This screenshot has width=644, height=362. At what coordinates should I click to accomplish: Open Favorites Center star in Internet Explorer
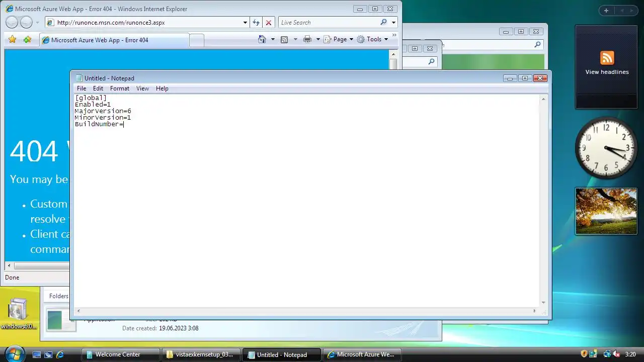click(x=13, y=39)
